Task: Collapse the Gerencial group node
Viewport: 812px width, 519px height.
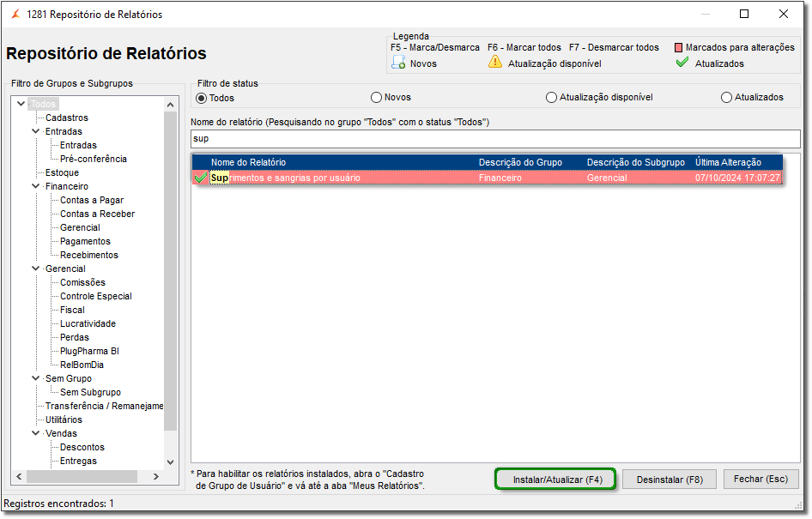Action: pos(36,268)
